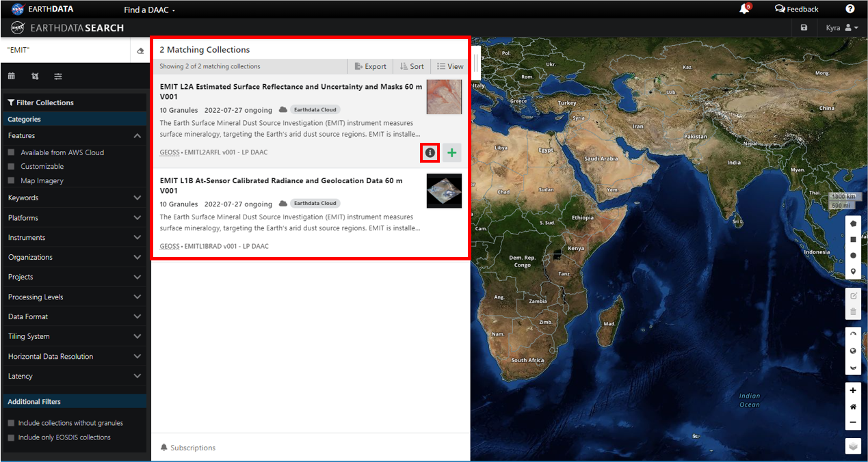
Task: Open the map layers switcher
Action: [x=853, y=446]
